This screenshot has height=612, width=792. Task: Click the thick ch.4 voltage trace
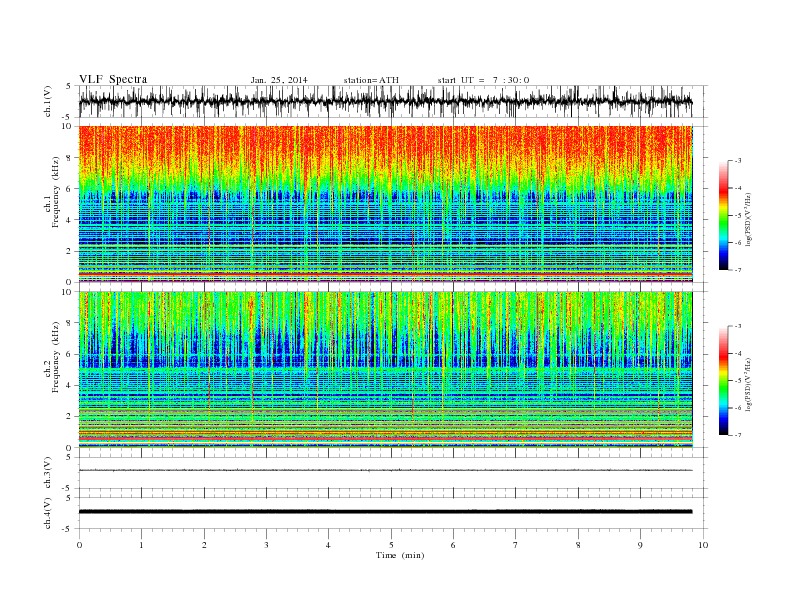coord(385,512)
